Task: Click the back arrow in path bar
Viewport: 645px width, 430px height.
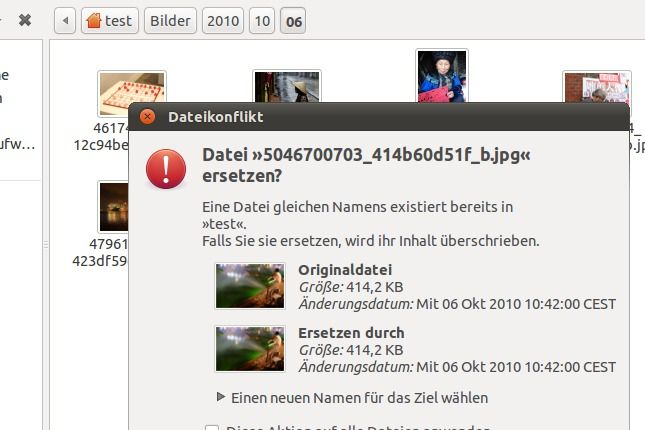Action: click(x=65, y=20)
